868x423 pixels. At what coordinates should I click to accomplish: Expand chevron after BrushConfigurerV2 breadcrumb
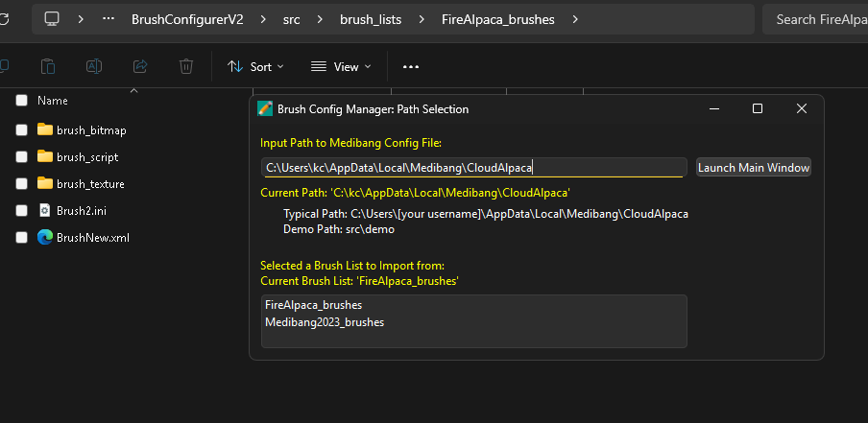263,19
